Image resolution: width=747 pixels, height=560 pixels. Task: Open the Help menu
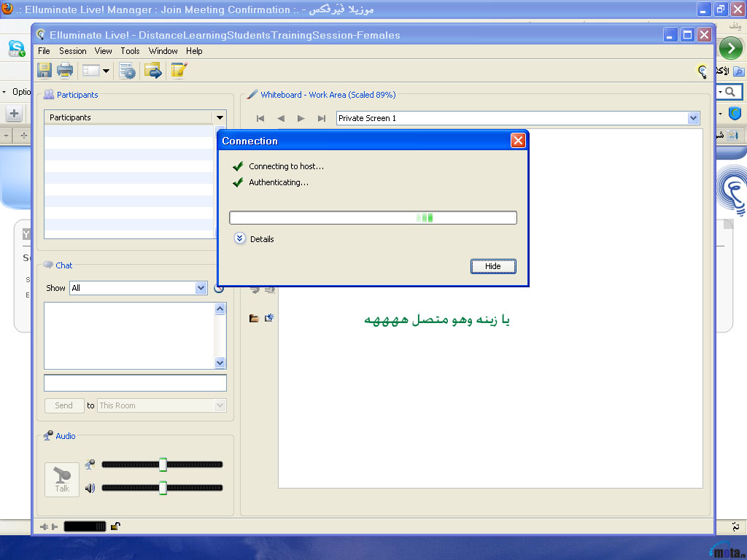(x=194, y=51)
